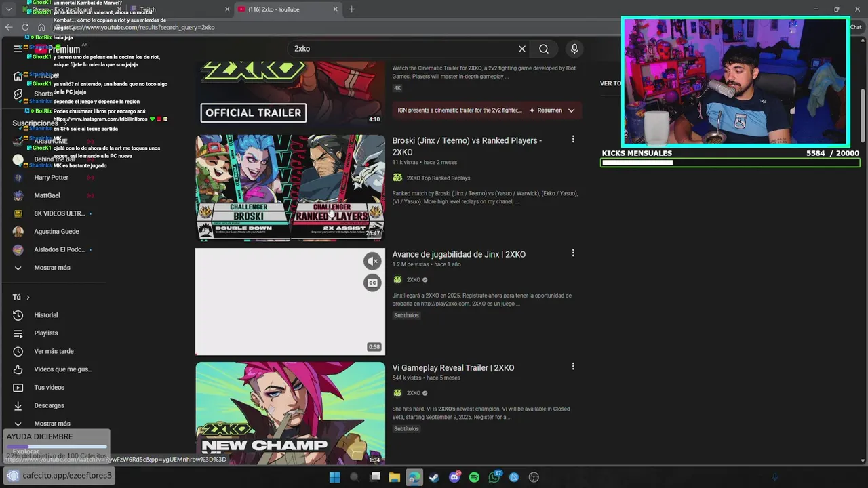Image resolution: width=868 pixels, height=488 pixels.
Task: Open a new browser tab
Action: [351, 9]
